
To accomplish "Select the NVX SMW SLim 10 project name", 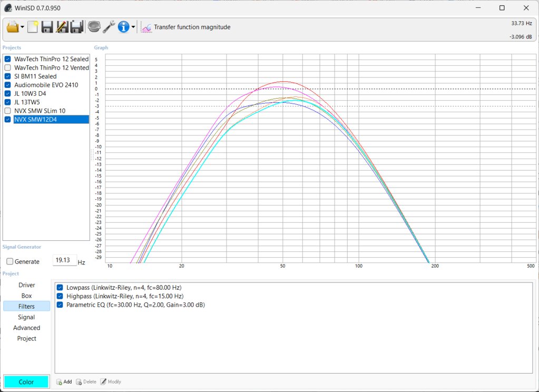I will [x=40, y=111].
